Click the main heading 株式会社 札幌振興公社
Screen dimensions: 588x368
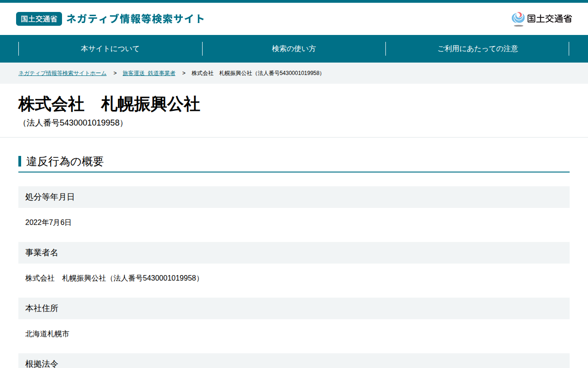pyautogui.click(x=109, y=104)
